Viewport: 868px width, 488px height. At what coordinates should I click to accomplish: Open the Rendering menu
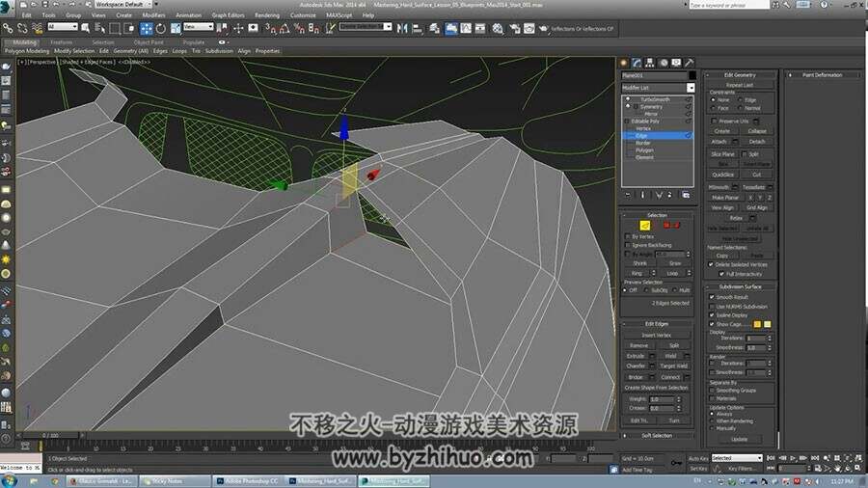coord(267,14)
